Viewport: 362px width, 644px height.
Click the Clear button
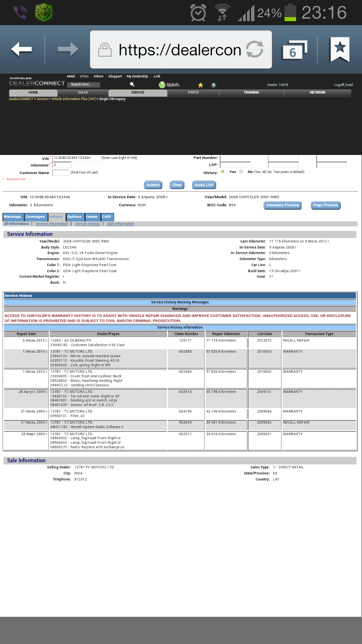pos(177,185)
